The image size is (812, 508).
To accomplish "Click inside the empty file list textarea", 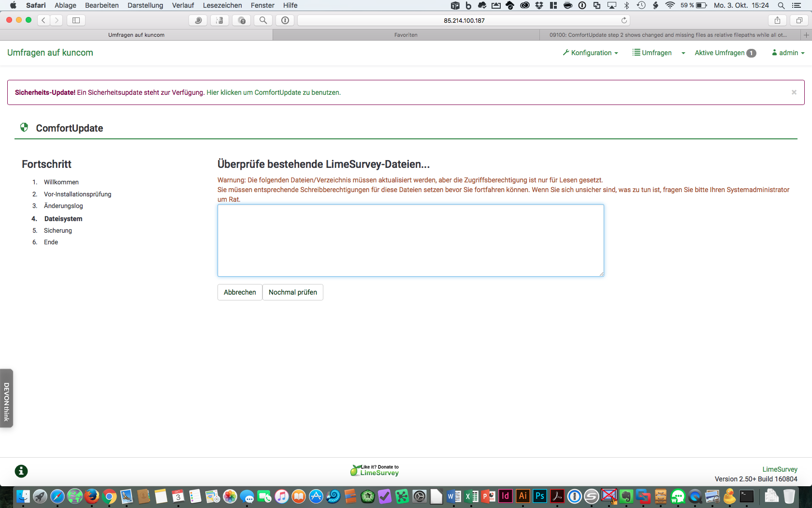I will 410,240.
